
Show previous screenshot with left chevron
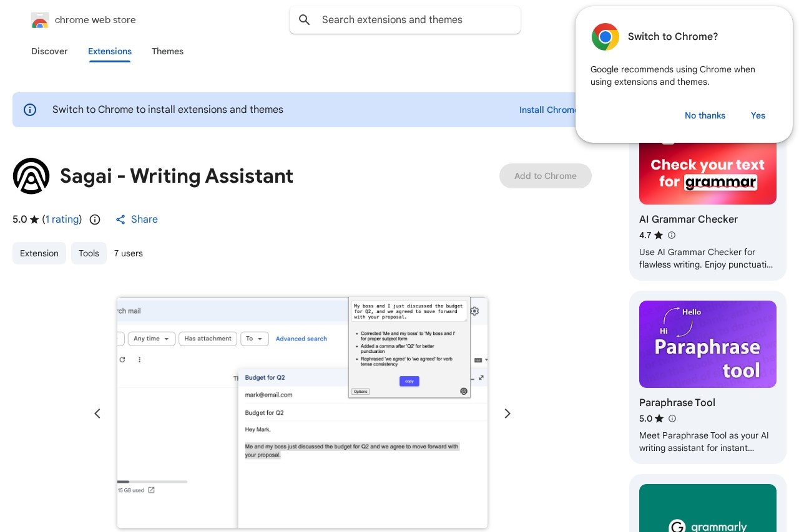97,414
